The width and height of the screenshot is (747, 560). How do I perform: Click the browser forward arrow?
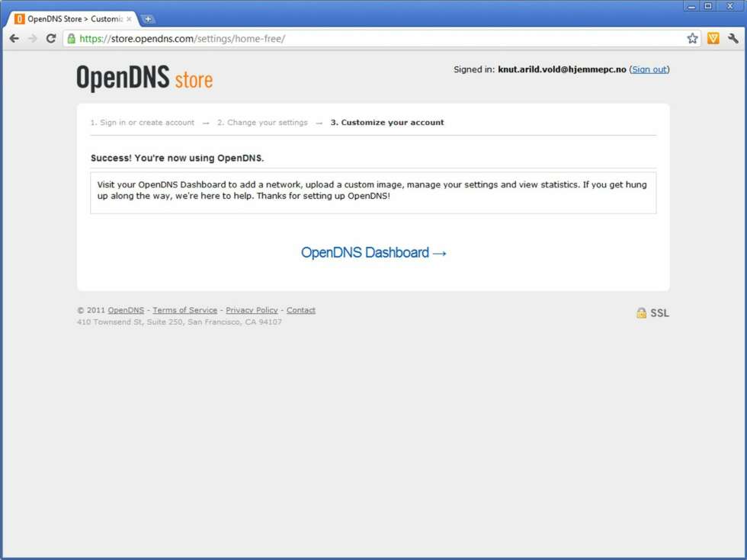pyautogui.click(x=32, y=39)
